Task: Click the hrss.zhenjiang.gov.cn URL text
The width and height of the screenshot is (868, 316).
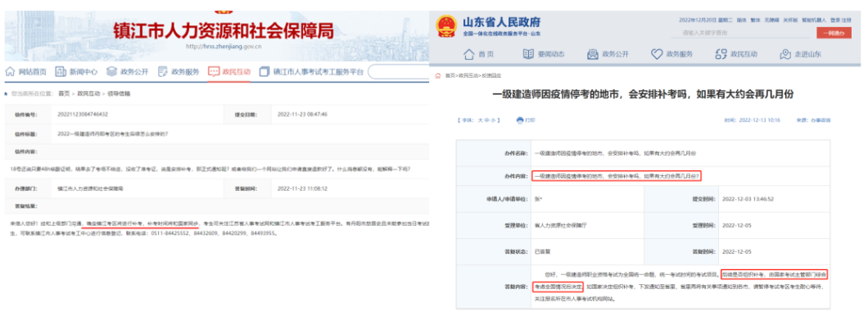Action: click(224, 47)
